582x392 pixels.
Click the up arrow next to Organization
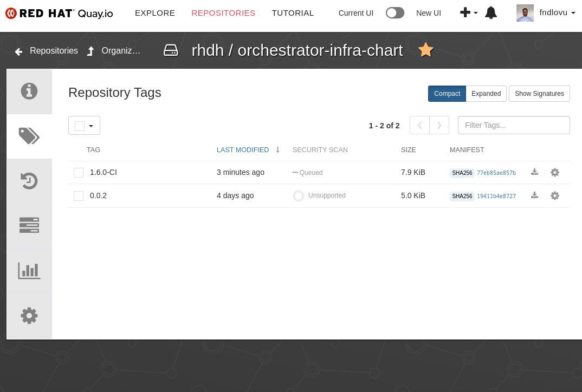(x=90, y=51)
